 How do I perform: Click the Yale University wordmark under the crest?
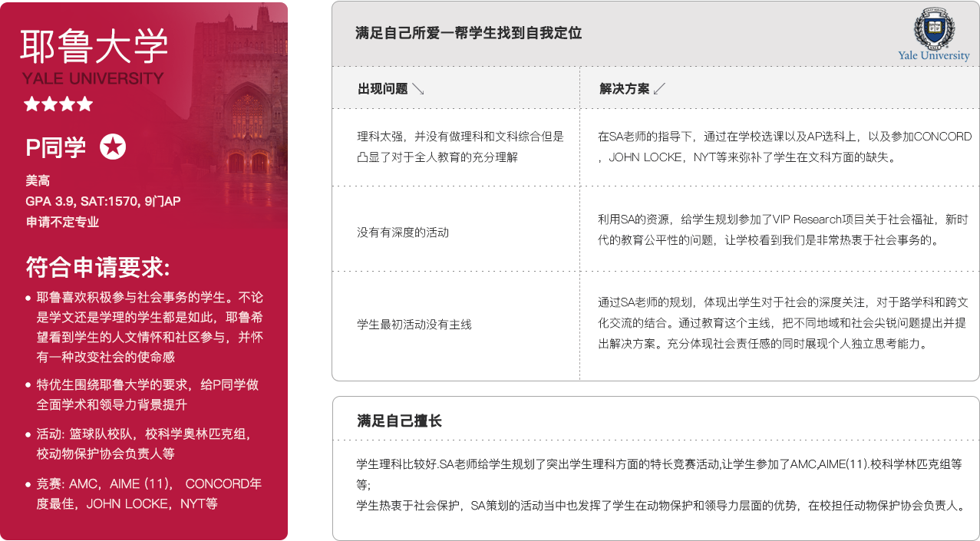pos(934,56)
